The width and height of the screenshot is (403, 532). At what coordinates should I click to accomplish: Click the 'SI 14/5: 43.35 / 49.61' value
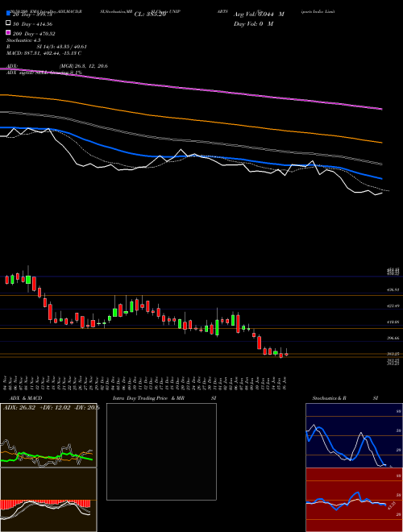(x=62, y=47)
